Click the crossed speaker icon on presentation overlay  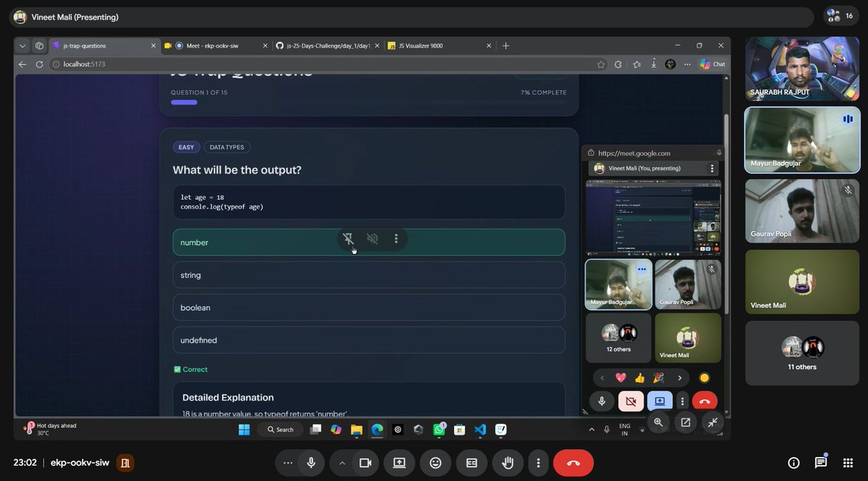373,239
